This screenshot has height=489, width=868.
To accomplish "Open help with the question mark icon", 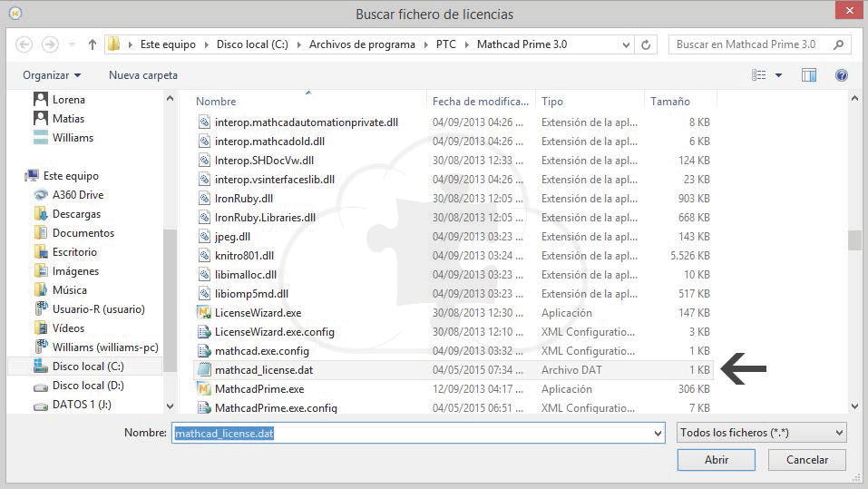I will tap(842, 74).
